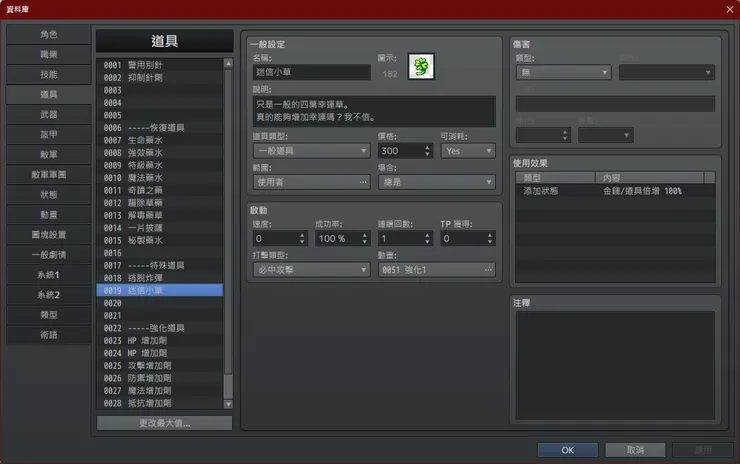The height and width of the screenshot is (464, 740).
Task: Select item 0019 迷信小草
Action: tap(160, 290)
